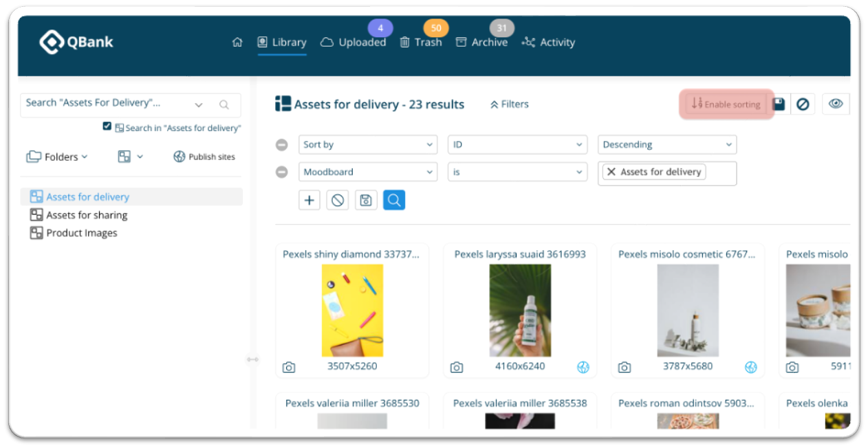Click Pexels valeriia miller 3685538 title
868x448 pixels.
pyautogui.click(x=520, y=403)
